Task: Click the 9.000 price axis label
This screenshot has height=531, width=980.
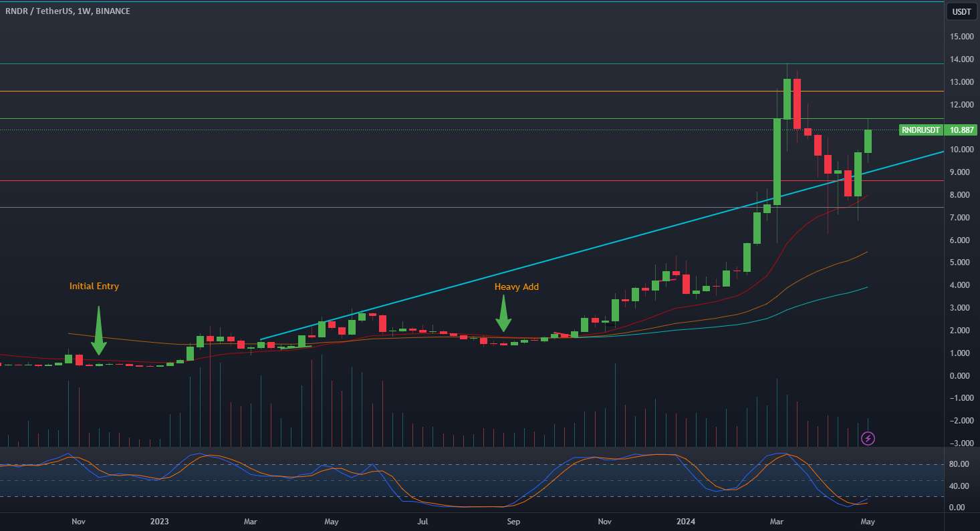Action: 963,172
